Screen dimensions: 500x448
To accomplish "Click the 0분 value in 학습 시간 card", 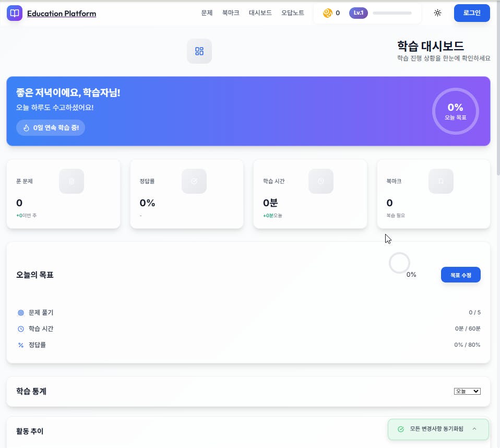I will tap(270, 203).
